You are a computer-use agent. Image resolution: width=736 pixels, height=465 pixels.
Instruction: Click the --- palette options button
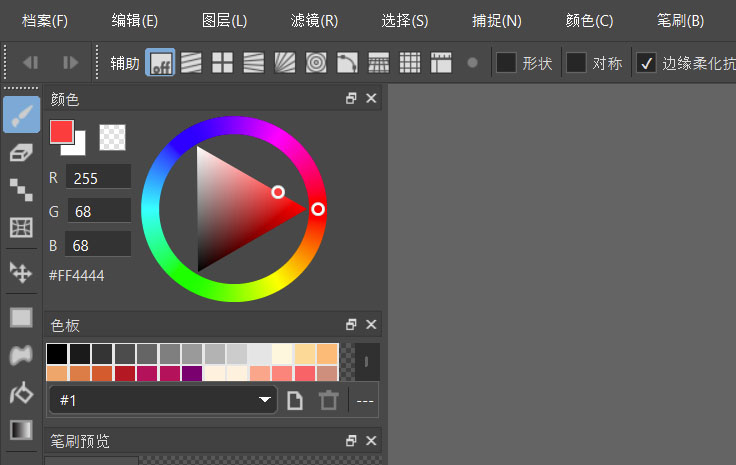pos(365,401)
